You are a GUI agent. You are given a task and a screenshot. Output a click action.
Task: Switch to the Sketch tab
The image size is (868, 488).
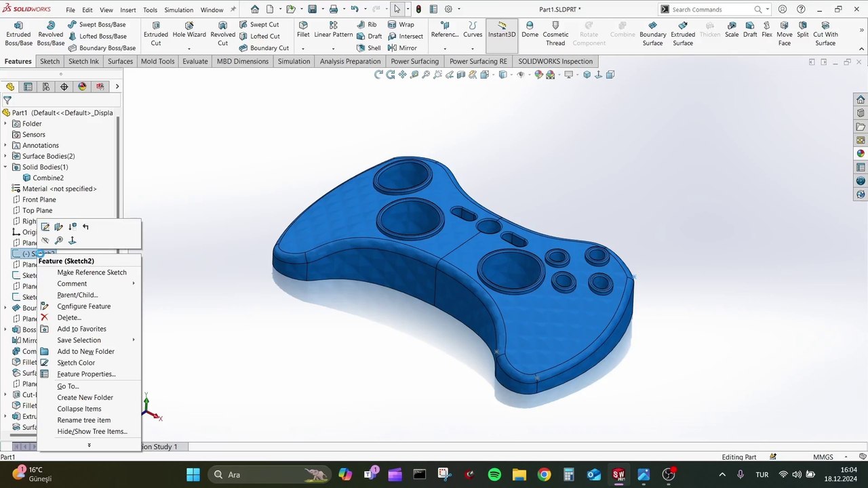tap(50, 61)
